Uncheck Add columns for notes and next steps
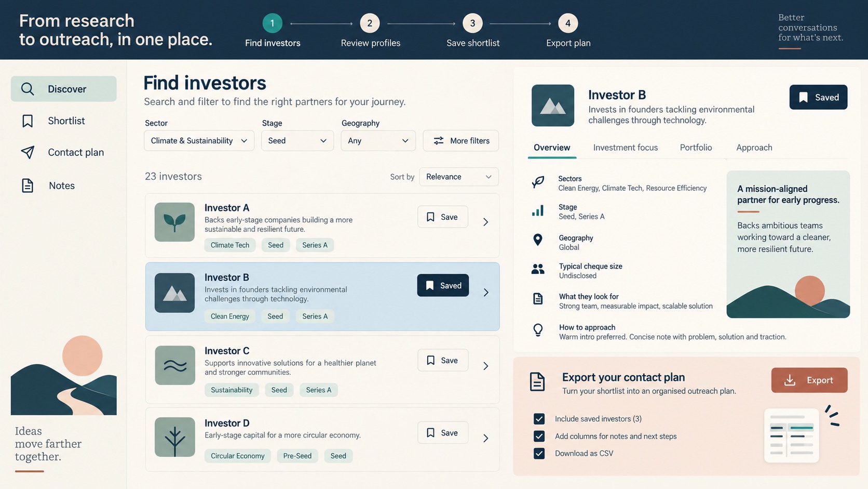This screenshot has height=489, width=868. pos(539,436)
